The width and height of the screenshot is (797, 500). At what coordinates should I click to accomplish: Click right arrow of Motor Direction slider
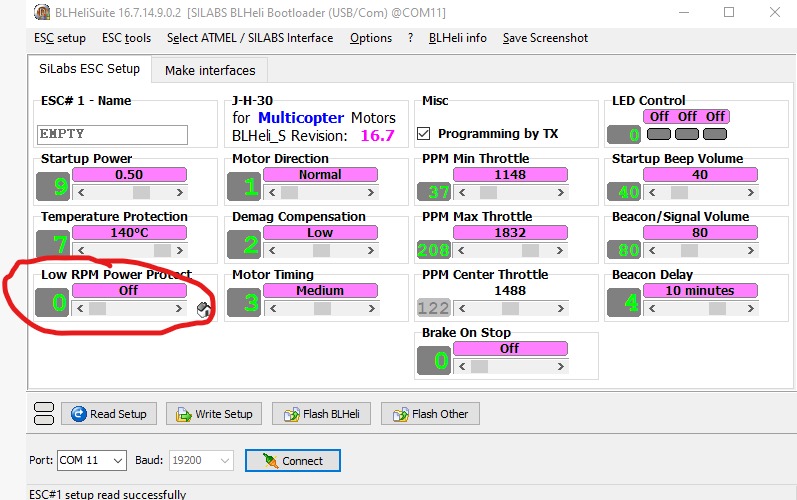click(x=371, y=193)
